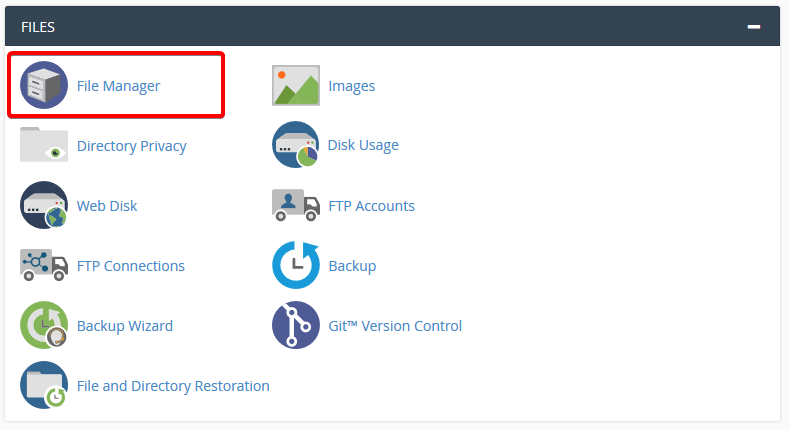Click the Disk Usage pie chart icon
Screen dimensions: 789x430
coord(296,146)
